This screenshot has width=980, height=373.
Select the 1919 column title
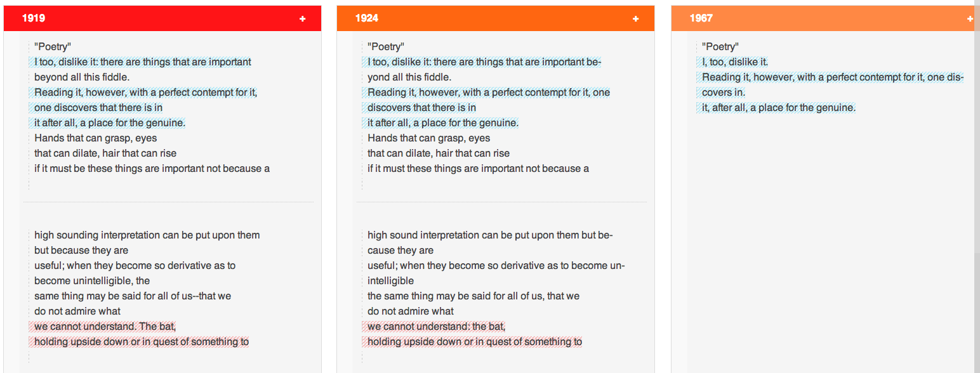click(x=34, y=18)
